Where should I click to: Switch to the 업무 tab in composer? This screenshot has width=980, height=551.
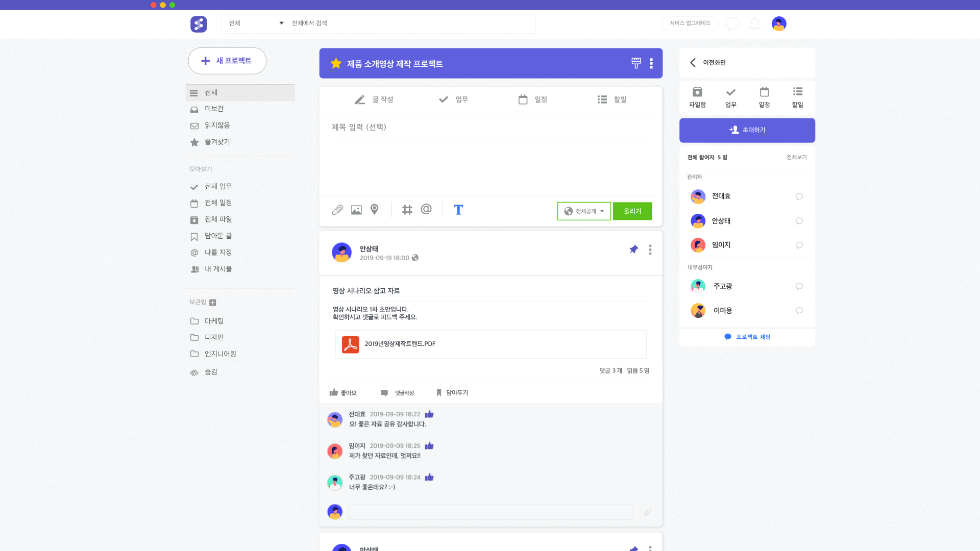coord(453,99)
